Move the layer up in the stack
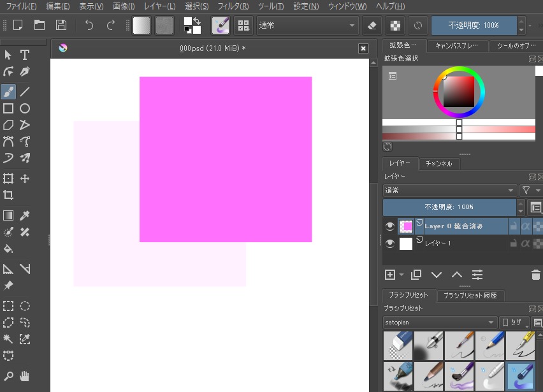This screenshot has width=543, height=392. click(x=457, y=275)
